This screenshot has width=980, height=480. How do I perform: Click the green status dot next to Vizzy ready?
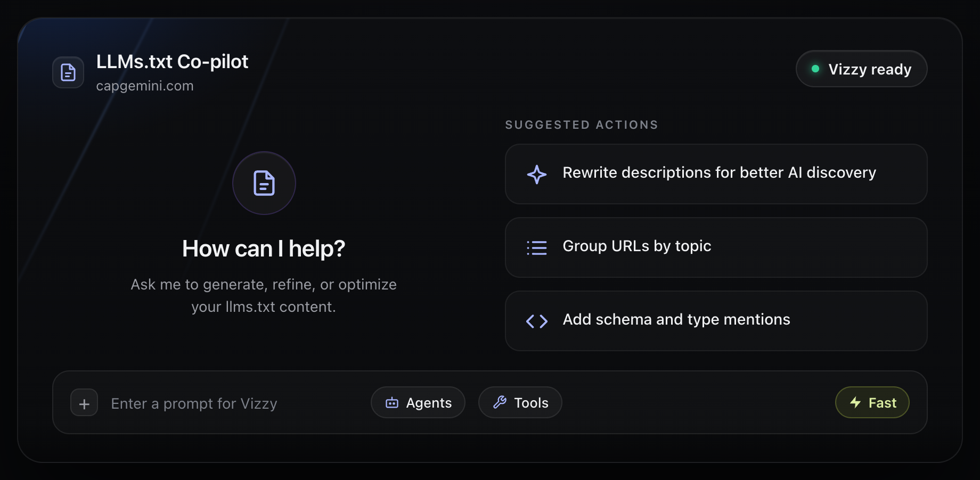[x=815, y=69]
